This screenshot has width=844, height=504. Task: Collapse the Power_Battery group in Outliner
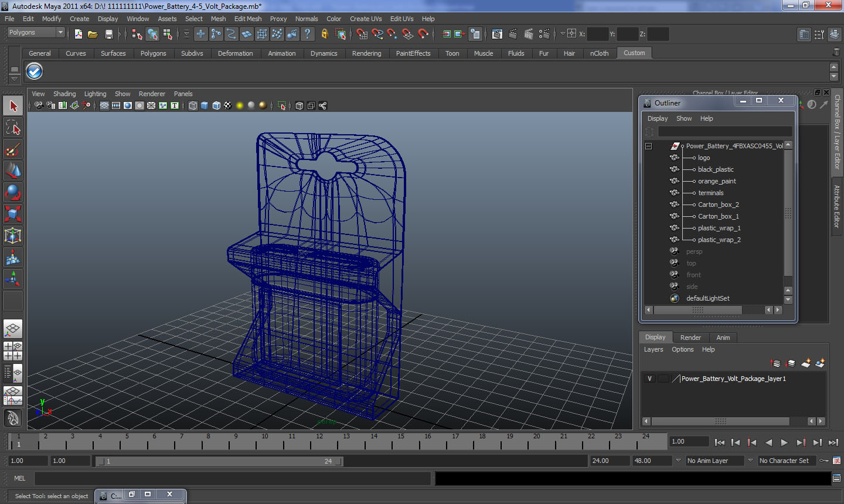648,146
